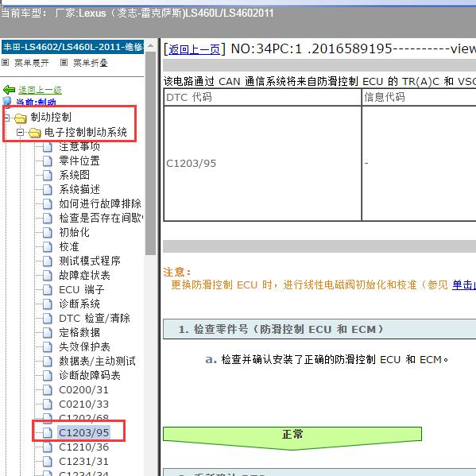The width and height of the screenshot is (476, 476).
Task: Collapse the 制动控制 tree node
Action: pos(6,118)
